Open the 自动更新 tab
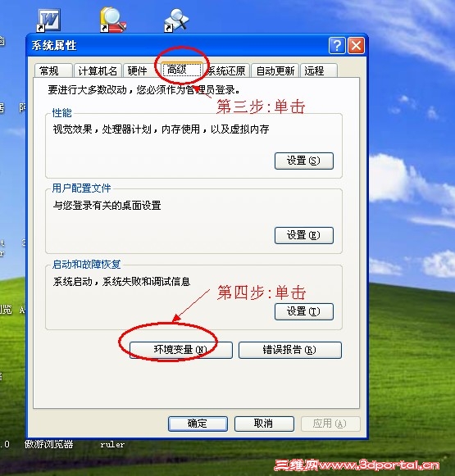The width and height of the screenshot is (455, 476). [x=275, y=70]
